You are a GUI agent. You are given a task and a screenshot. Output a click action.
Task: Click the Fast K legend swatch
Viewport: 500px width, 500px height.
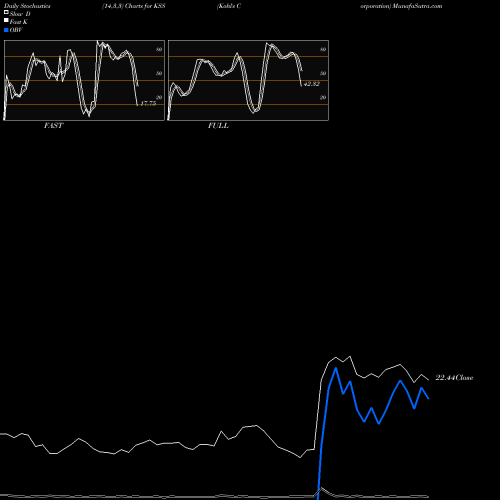pos(6,20)
